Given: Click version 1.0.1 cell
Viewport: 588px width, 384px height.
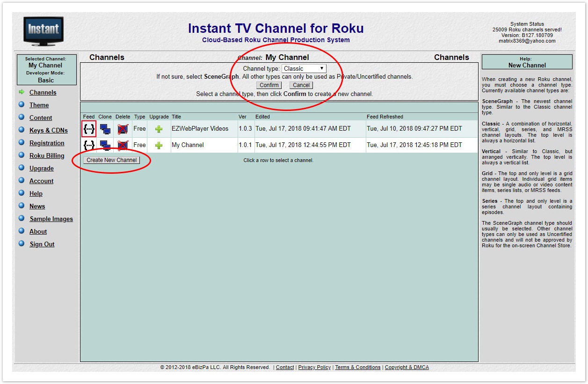Looking at the screenshot, I should point(246,145).
